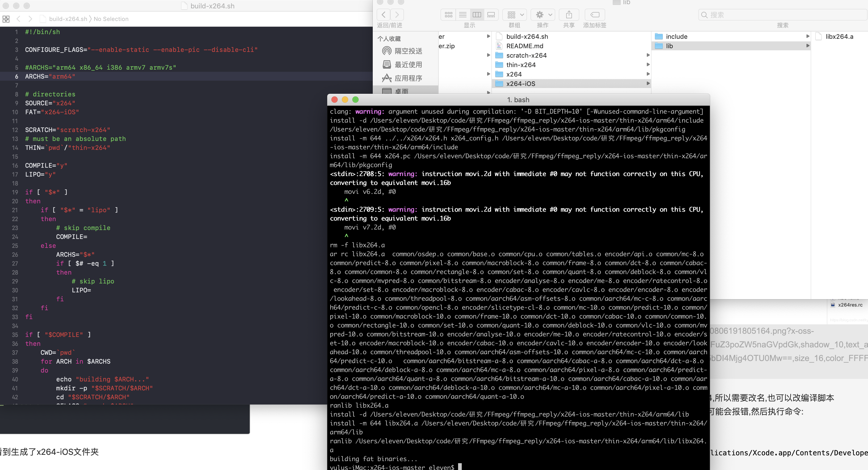Go back in Xcode editor history
Viewport: 868px width, 470px height.
(19, 19)
